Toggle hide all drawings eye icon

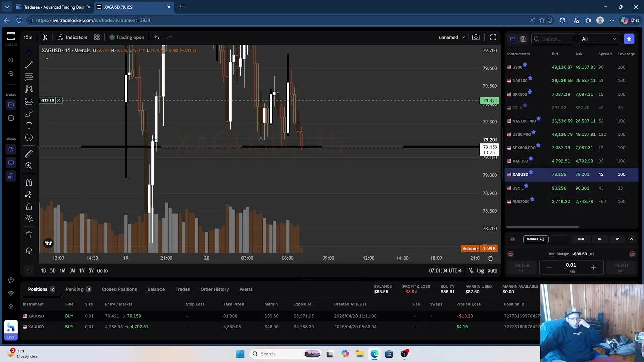[29, 219]
